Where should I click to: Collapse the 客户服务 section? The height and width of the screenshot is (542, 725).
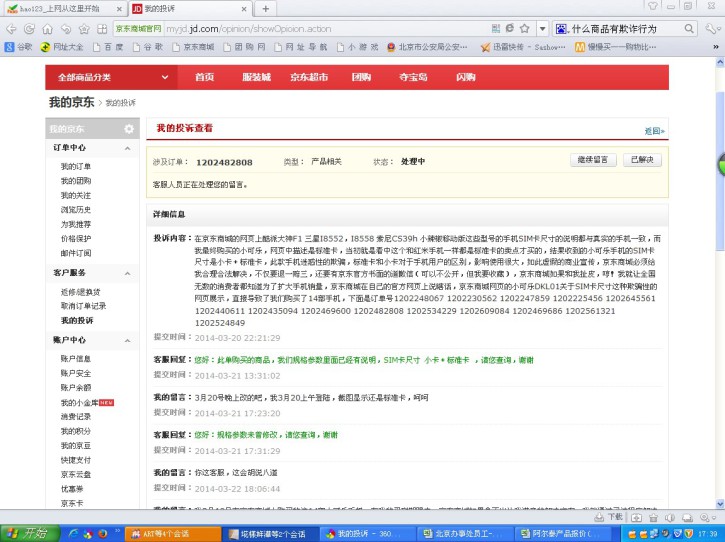(128, 274)
